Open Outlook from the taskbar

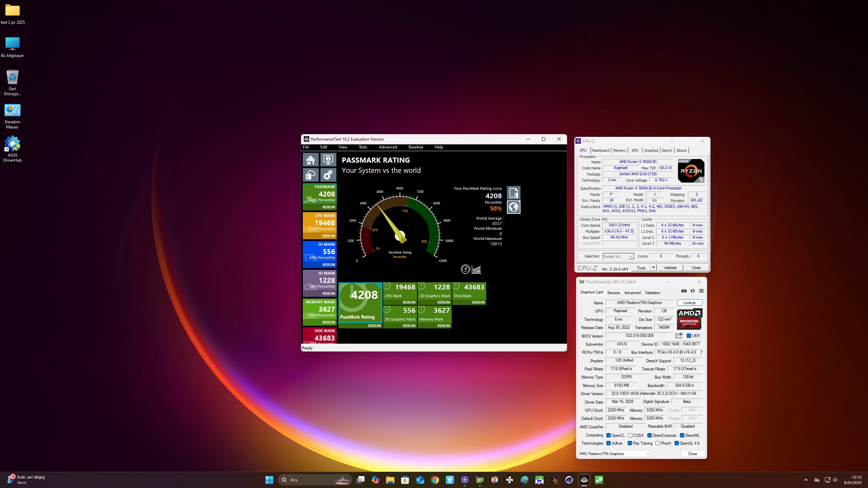[420, 480]
